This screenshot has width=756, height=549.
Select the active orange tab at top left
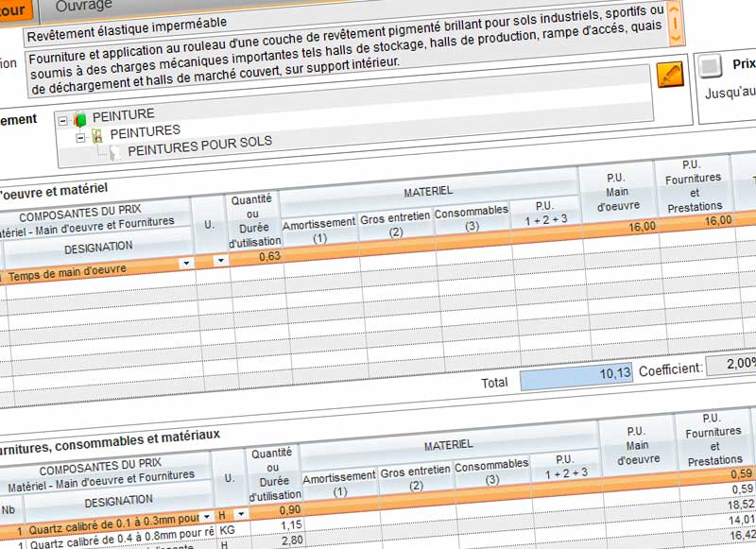pyautogui.click(x=14, y=9)
